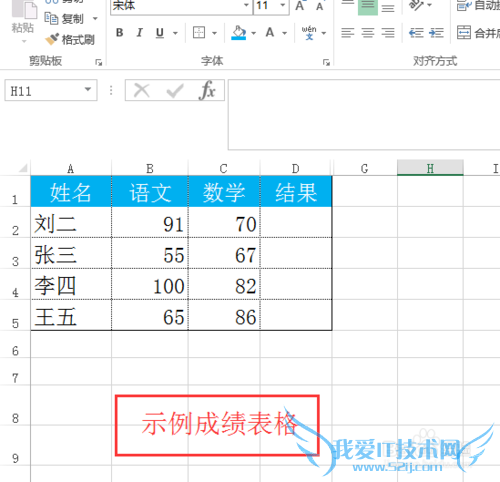Screen dimensions: 500x482
Task: Increase the indent
Action: pos(436,33)
